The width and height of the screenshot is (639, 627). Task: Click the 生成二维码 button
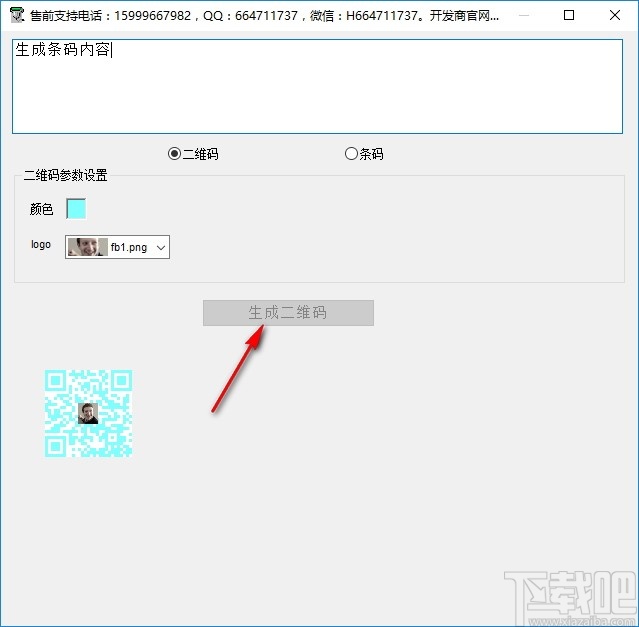[x=288, y=313]
